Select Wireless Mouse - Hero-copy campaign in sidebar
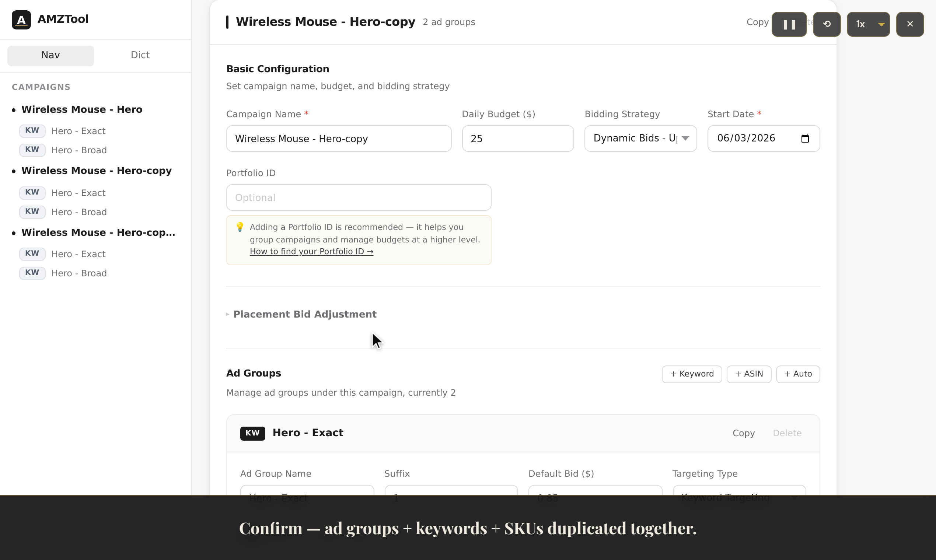936x560 pixels. point(97,171)
